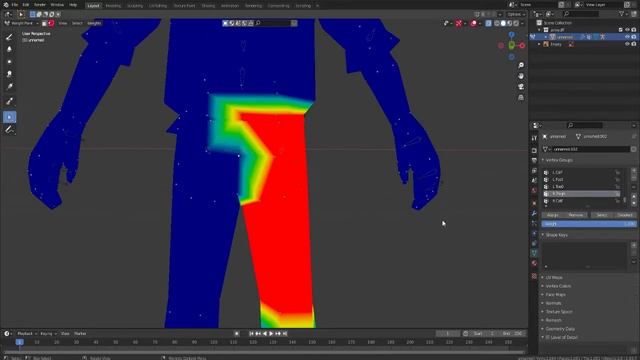Click the outliner search field
The height and width of the screenshot is (360, 640).
(x=581, y=14)
